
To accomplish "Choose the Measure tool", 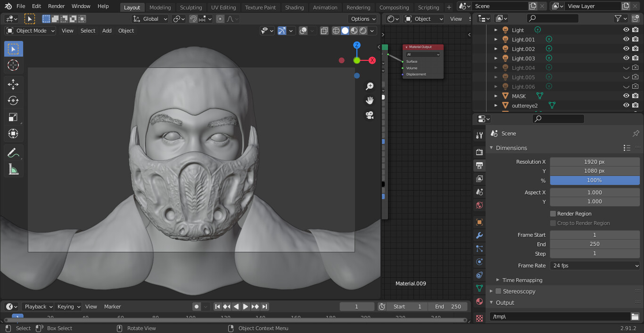I will tap(13, 169).
